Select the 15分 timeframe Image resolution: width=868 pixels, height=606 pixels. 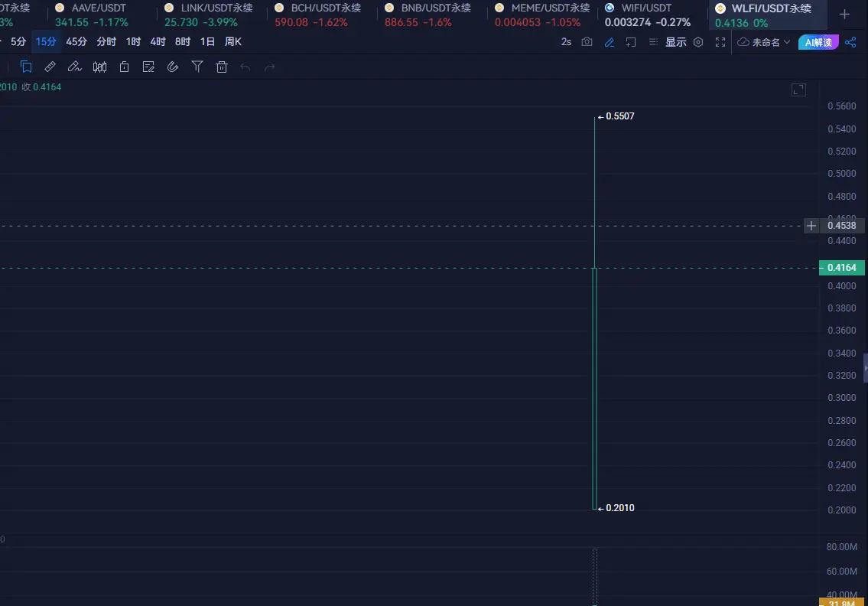point(46,41)
